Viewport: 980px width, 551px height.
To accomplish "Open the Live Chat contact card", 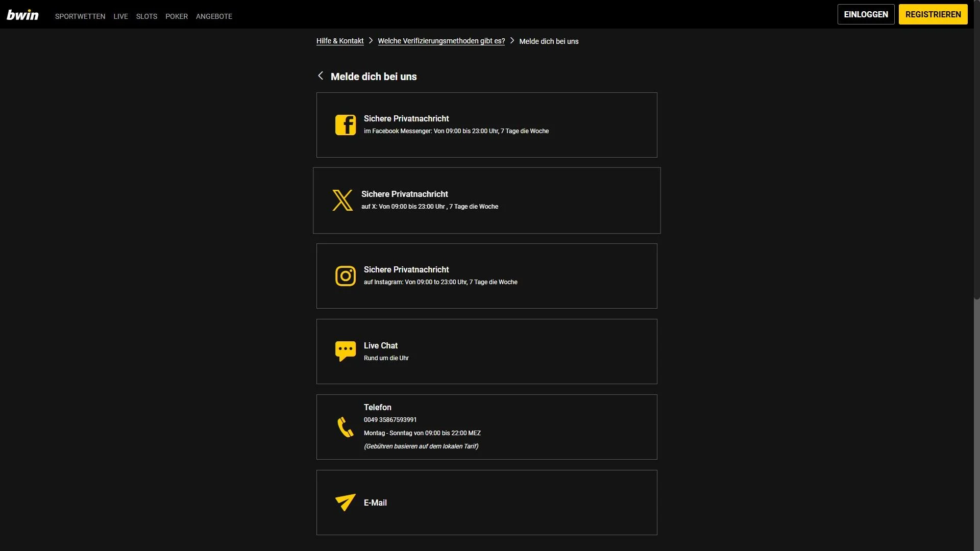I will [x=487, y=351].
